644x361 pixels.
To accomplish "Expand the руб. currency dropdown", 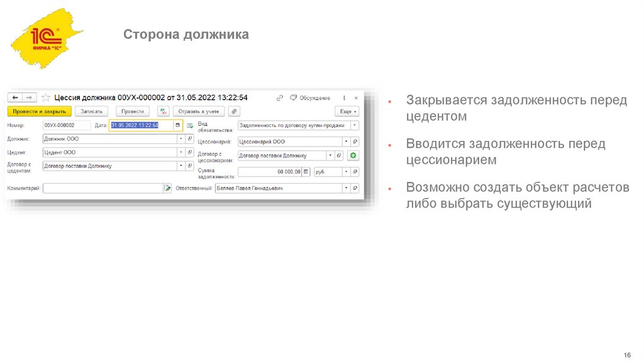I will (x=347, y=172).
